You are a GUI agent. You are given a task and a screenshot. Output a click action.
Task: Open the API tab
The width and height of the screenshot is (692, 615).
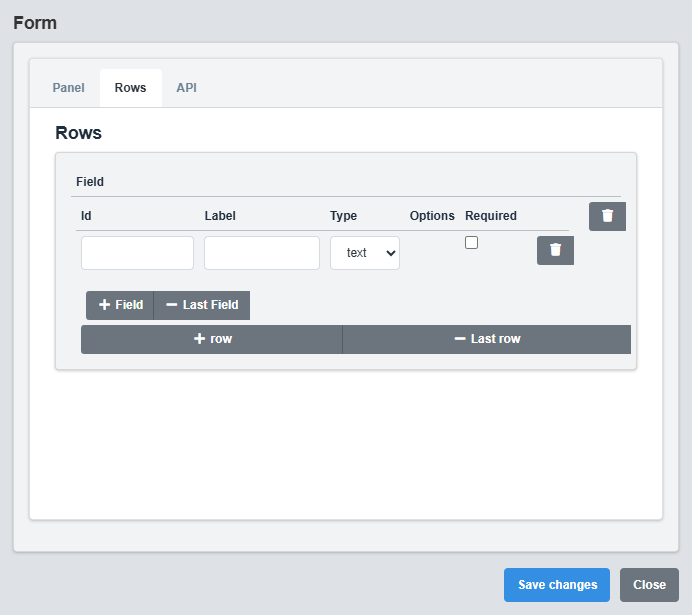(x=187, y=88)
